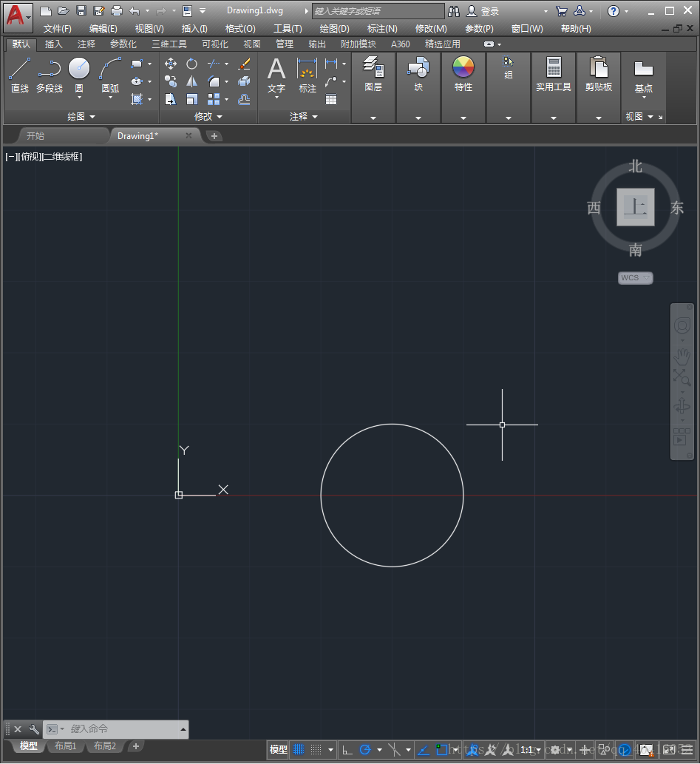Click the Move tool icon
Screen dimensions: 700x764
pos(171,64)
